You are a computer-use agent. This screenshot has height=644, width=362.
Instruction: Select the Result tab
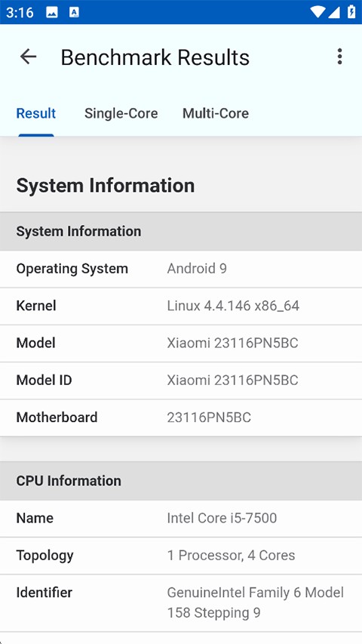tap(36, 113)
